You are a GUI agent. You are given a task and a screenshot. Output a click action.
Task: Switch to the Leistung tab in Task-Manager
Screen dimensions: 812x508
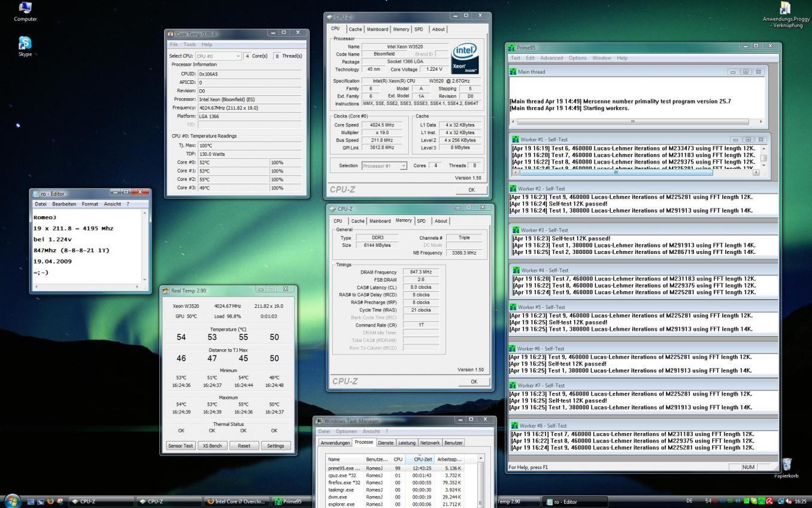(407, 443)
